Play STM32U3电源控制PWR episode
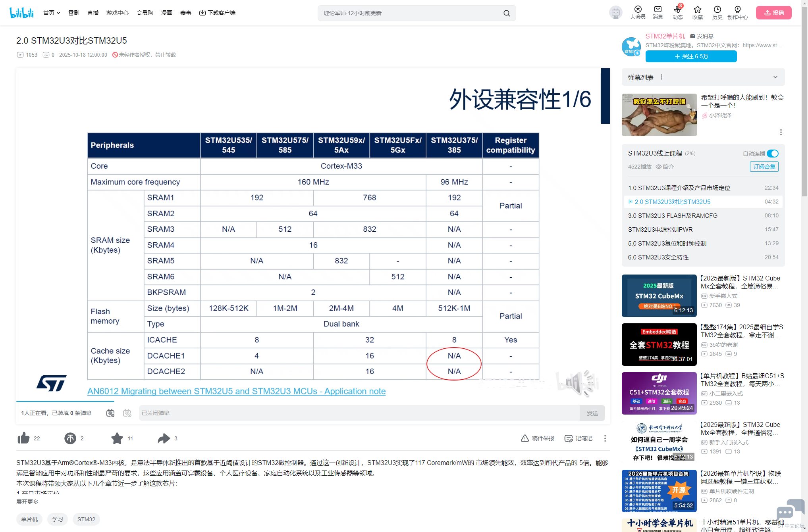The height and width of the screenshot is (532, 808). pos(703,229)
